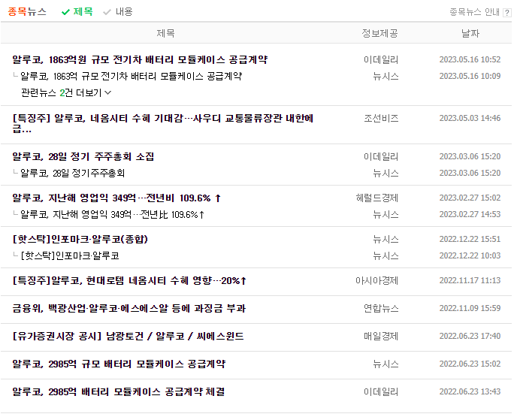Click 이데일리 source on 1863억원 row
The height and width of the screenshot is (420, 520).
point(381,59)
